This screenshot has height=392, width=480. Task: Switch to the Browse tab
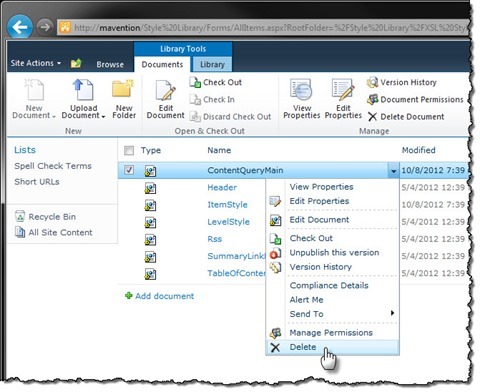(x=110, y=64)
